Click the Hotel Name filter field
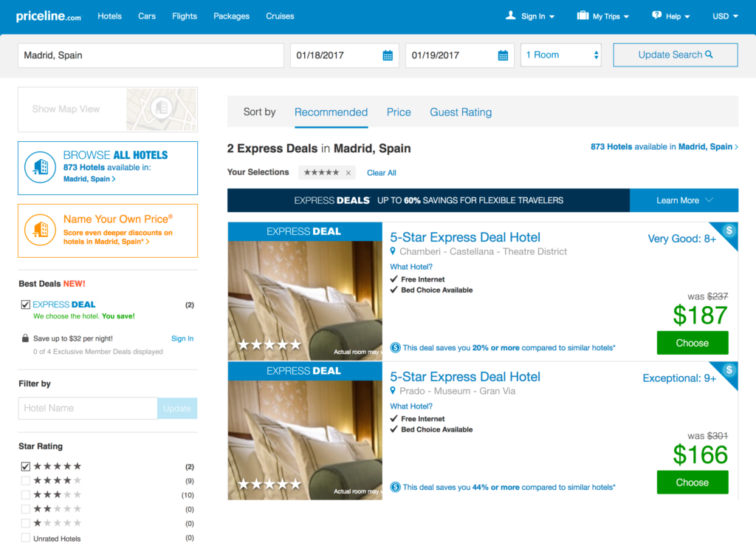Image resolution: width=756 pixels, height=549 pixels. pos(88,408)
